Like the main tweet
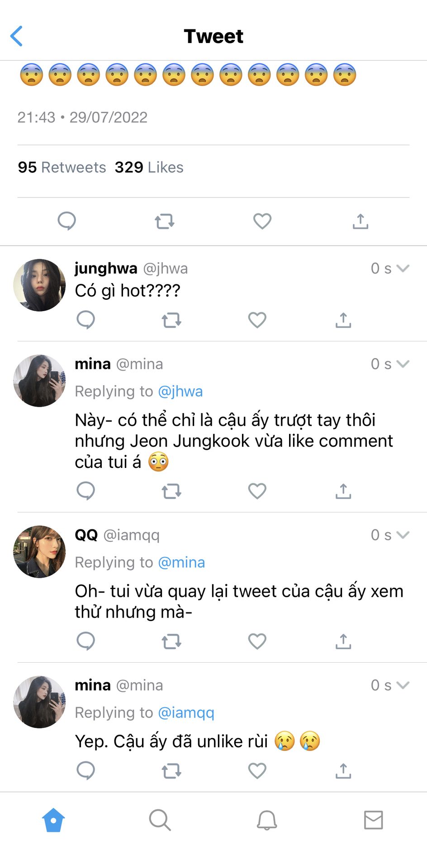 click(262, 221)
